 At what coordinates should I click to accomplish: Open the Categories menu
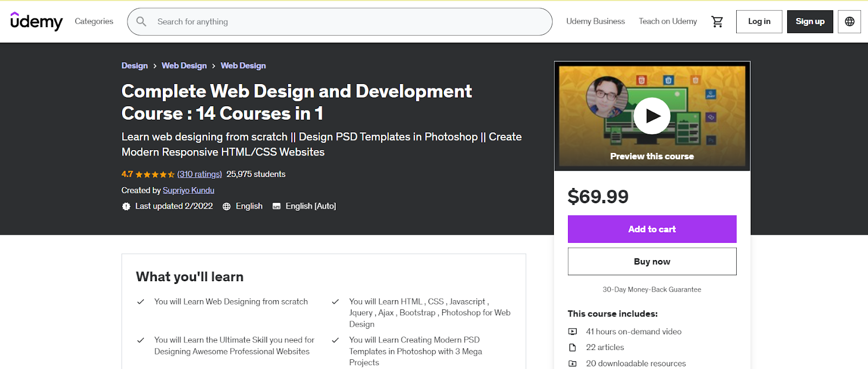pyautogui.click(x=94, y=21)
